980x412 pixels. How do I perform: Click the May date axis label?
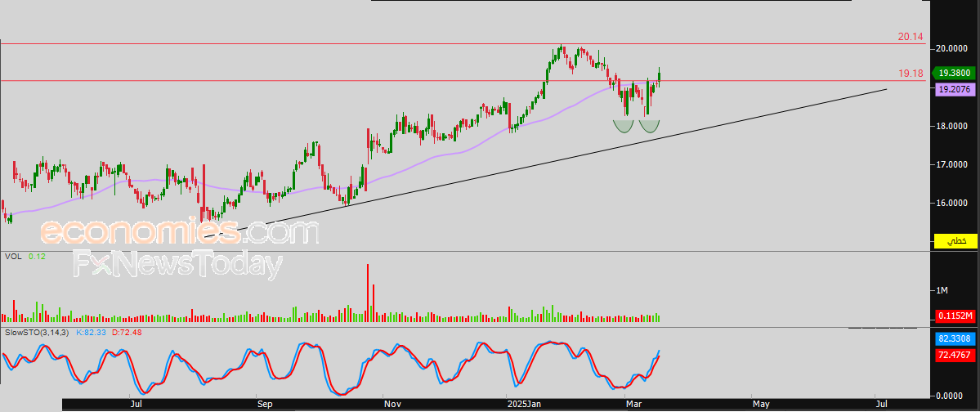[x=761, y=405]
